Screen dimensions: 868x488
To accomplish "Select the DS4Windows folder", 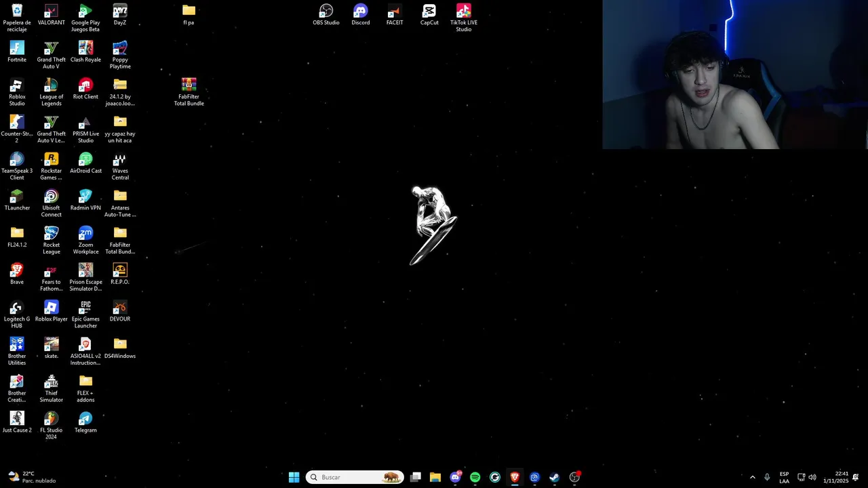I will 120,348.
